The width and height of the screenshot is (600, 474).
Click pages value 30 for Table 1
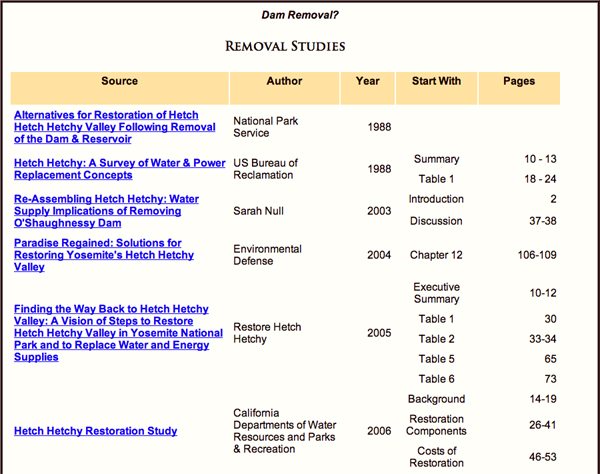pos(551,319)
